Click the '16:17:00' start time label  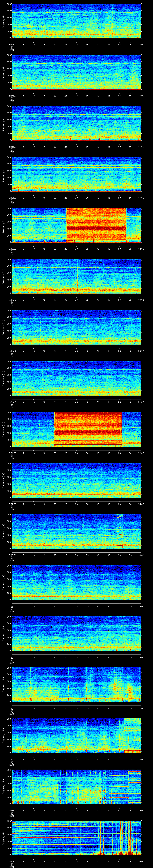tap(12, 249)
